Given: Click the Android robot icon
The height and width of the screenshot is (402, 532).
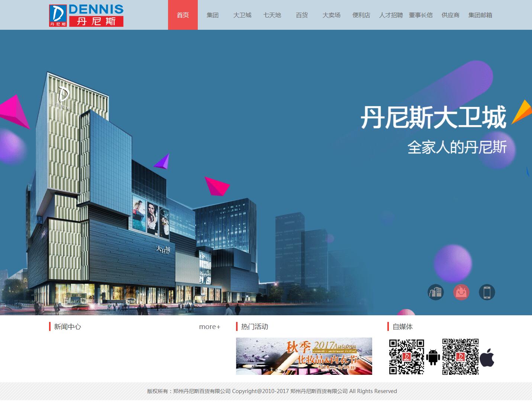Looking at the screenshot, I should pos(433,357).
